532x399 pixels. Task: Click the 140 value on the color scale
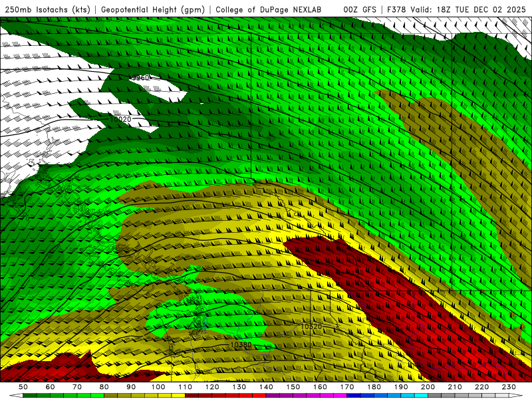click(x=267, y=387)
